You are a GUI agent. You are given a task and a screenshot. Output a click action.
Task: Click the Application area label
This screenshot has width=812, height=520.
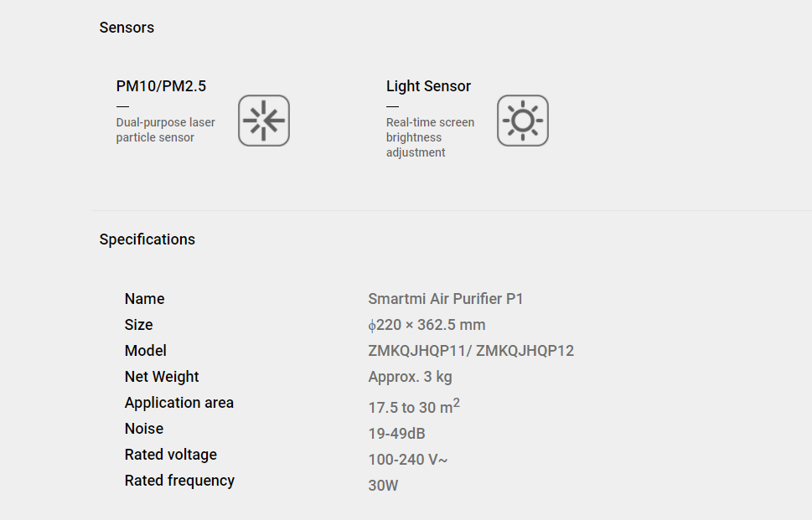click(179, 403)
